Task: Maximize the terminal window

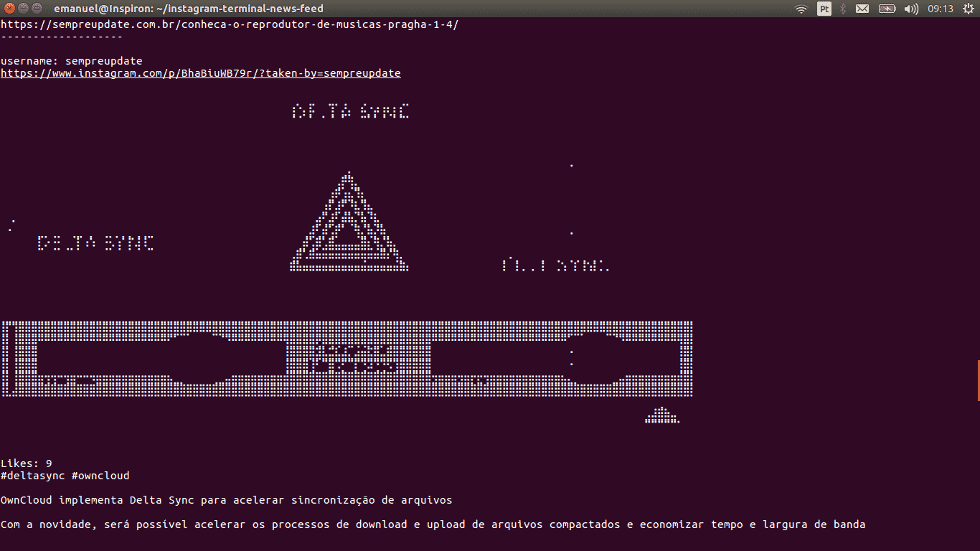Action: [x=36, y=9]
